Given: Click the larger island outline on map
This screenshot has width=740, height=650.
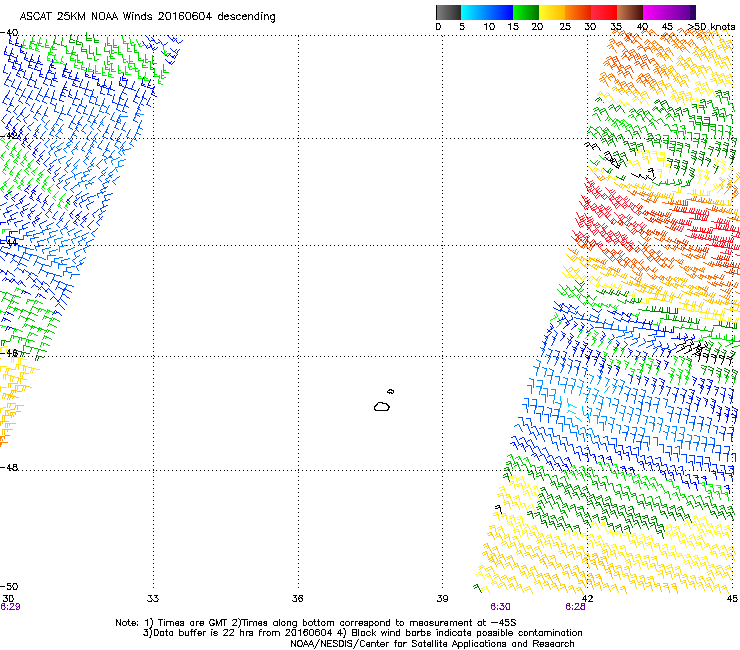Looking at the screenshot, I should (382, 406).
